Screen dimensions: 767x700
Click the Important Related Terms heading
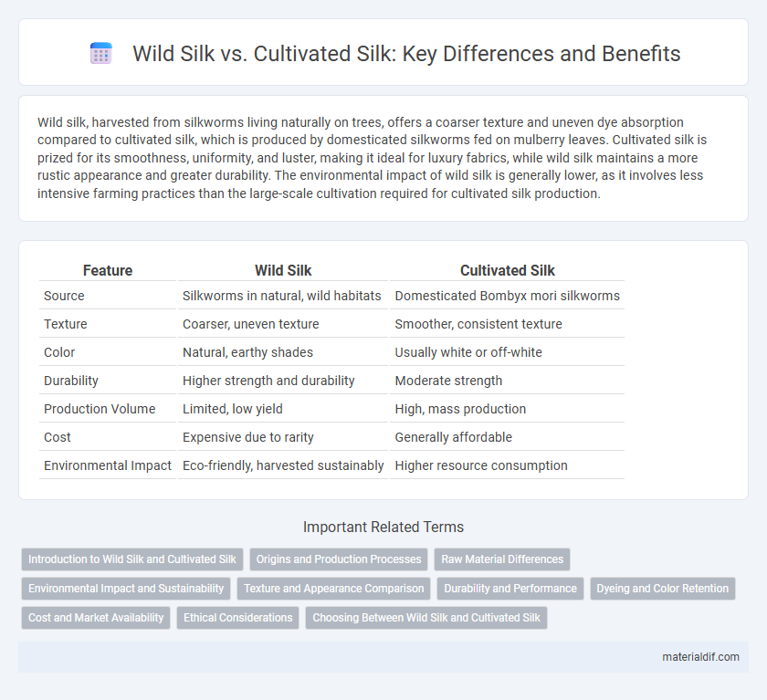point(383,527)
